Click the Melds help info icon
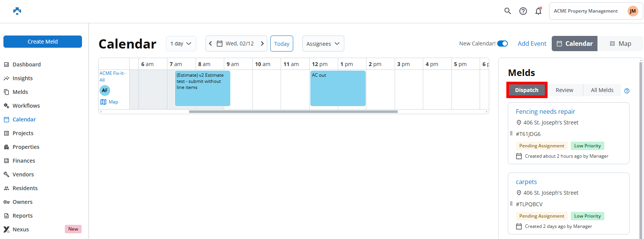 (627, 91)
